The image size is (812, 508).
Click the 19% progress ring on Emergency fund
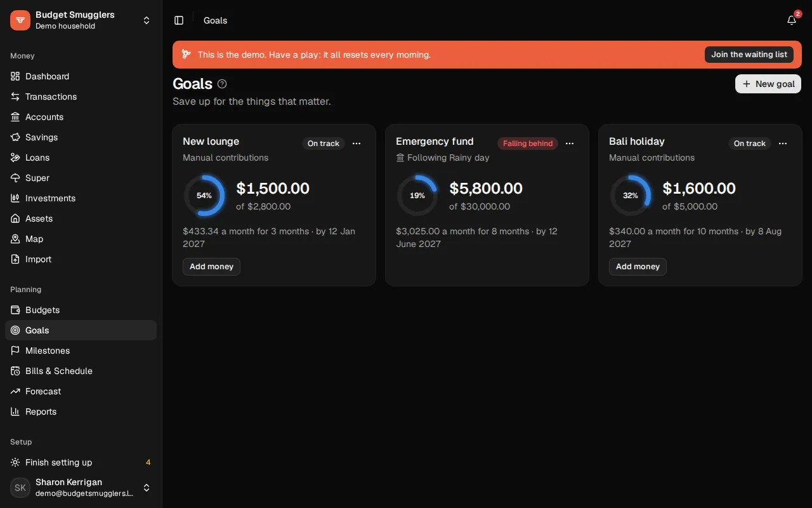coord(417,196)
